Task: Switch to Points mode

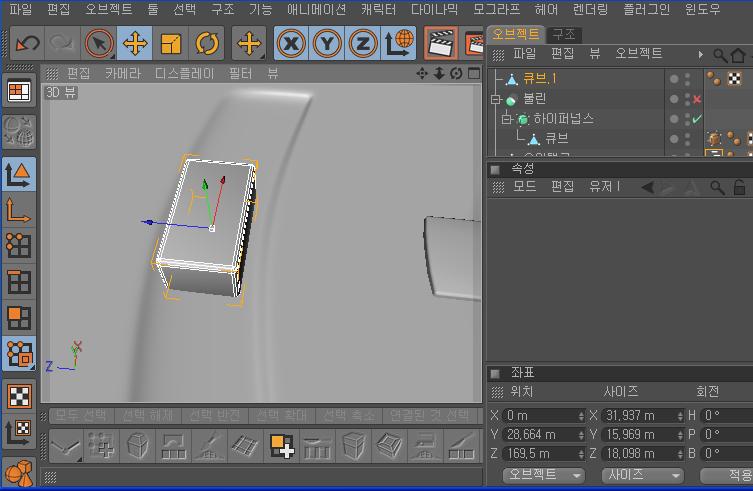Action: coord(19,246)
